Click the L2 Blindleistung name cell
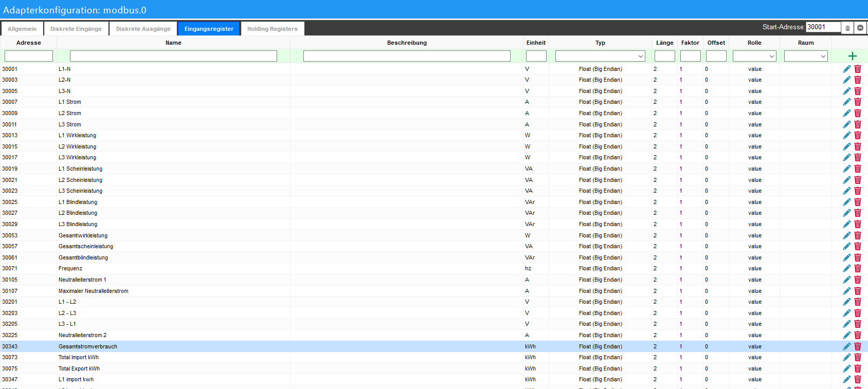This screenshot has width=868, height=389. [78, 213]
